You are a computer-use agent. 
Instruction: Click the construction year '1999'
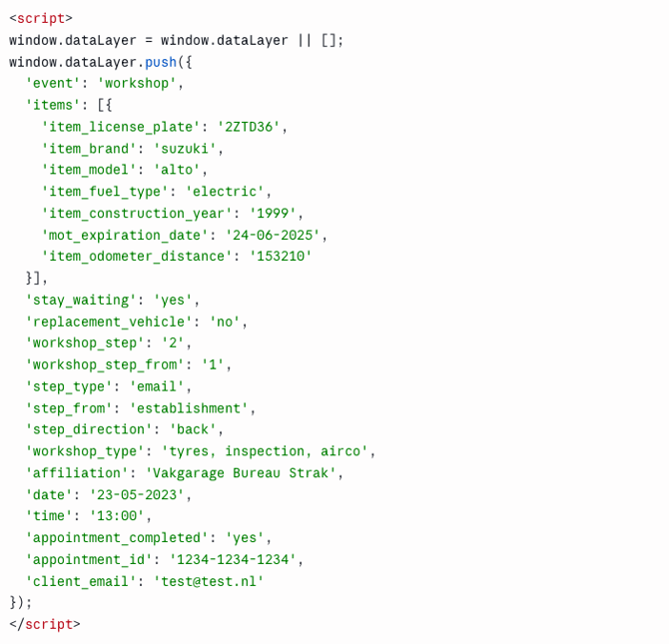coord(273,214)
